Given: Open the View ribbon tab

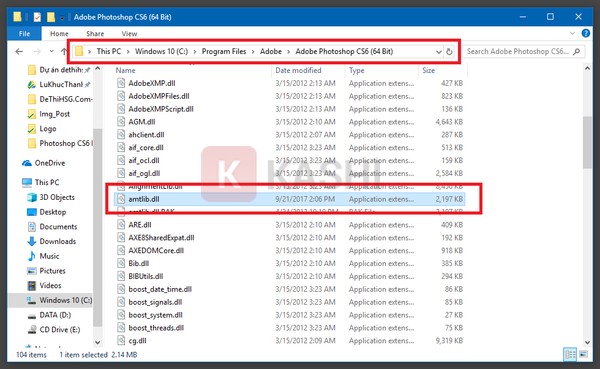Looking at the screenshot, I should click(x=129, y=34).
